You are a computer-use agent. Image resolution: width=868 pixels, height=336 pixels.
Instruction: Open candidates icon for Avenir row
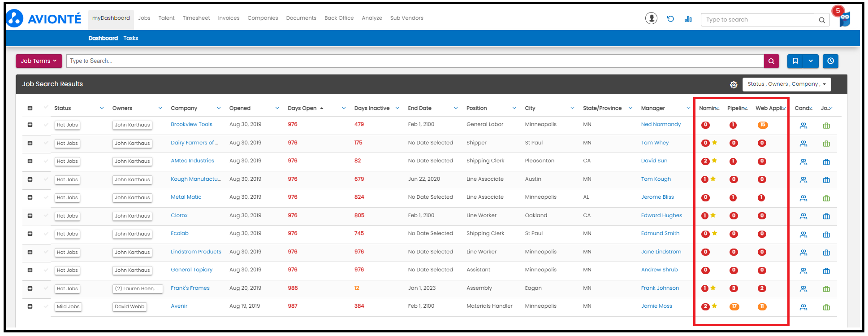pos(803,307)
